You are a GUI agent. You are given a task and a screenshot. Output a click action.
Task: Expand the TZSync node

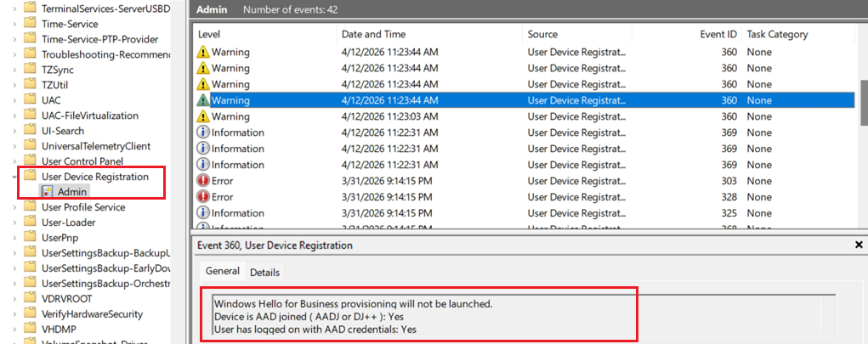[14, 70]
